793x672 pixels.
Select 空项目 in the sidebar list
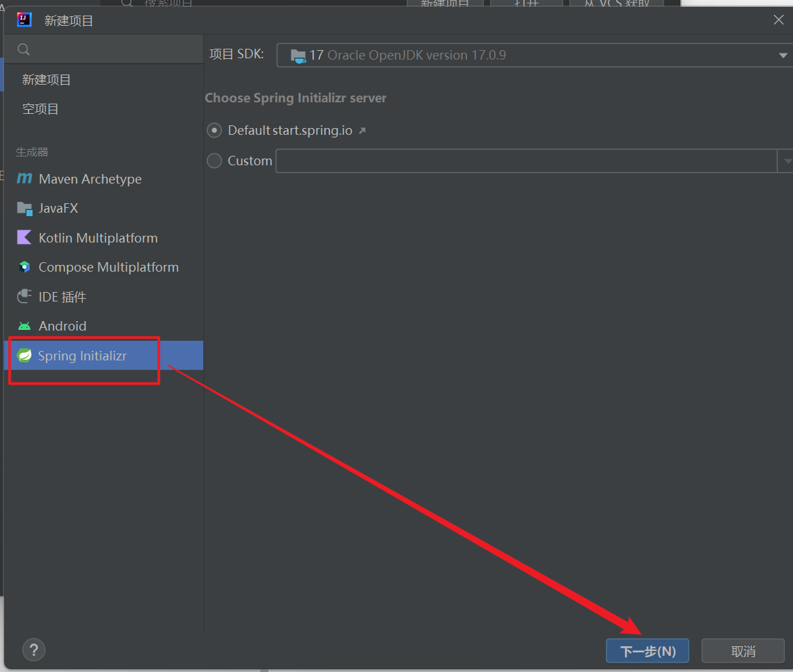coord(103,108)
